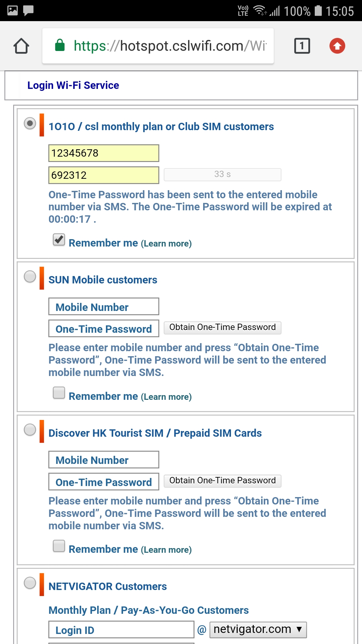
Task: Expand the netvigator.com domain dropdown
Action: coord(258,629)
